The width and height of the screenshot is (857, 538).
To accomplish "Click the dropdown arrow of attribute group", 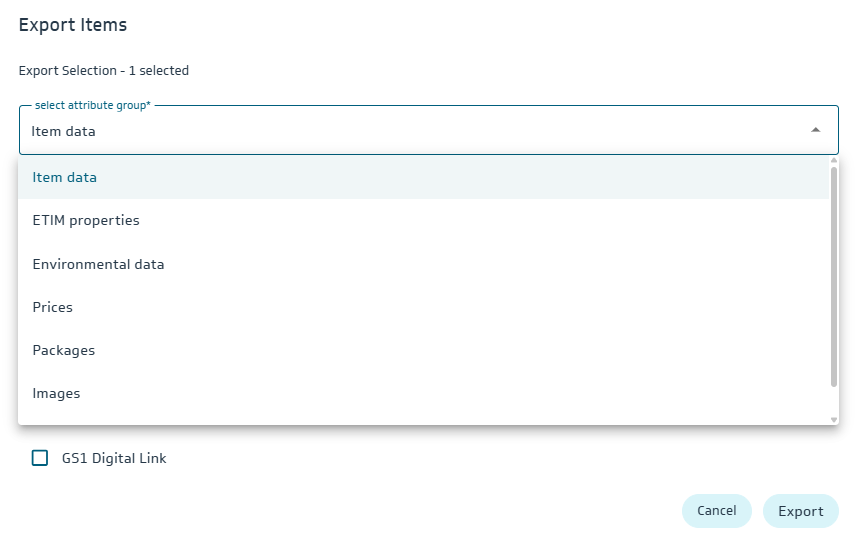I will (x=816, y=130).
